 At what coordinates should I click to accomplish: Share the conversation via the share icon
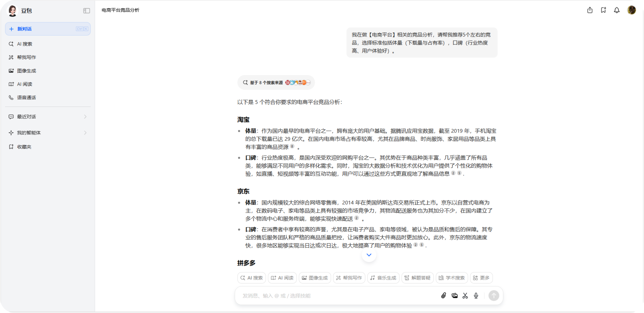point(590,10)
